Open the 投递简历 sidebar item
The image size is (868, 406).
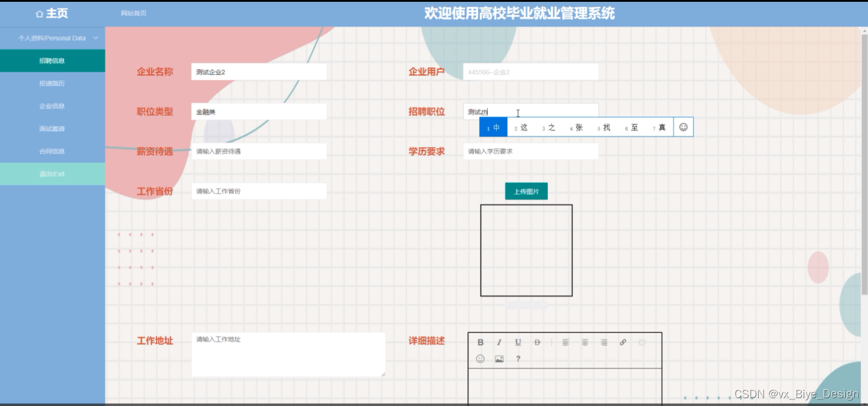pos(52,83)
